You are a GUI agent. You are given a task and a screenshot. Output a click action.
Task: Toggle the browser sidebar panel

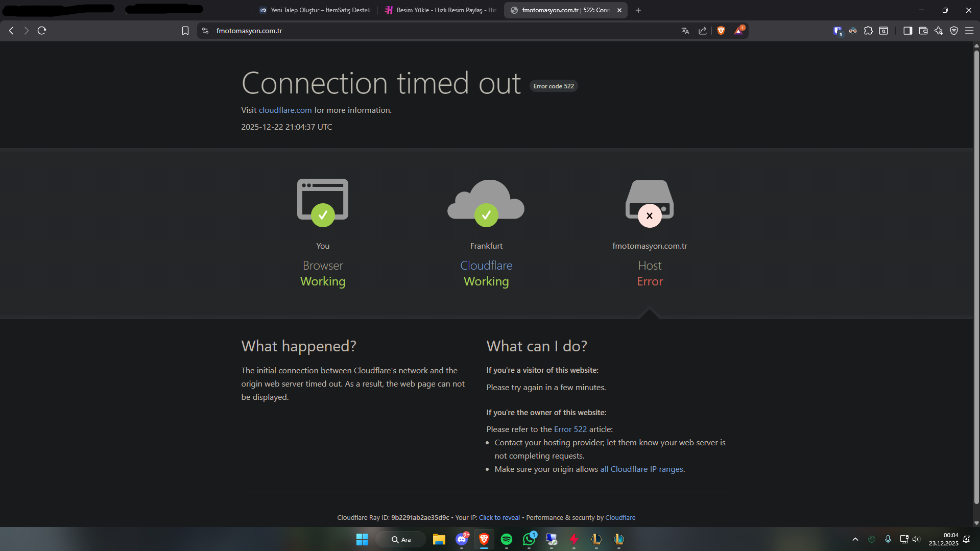tap(907, 31)
